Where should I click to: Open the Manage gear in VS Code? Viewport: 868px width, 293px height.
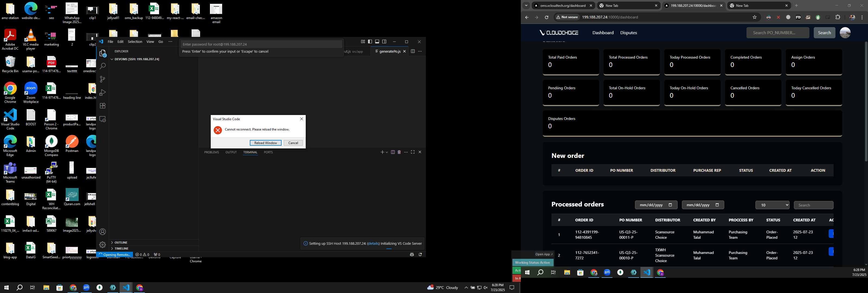(x=103, y=245)
